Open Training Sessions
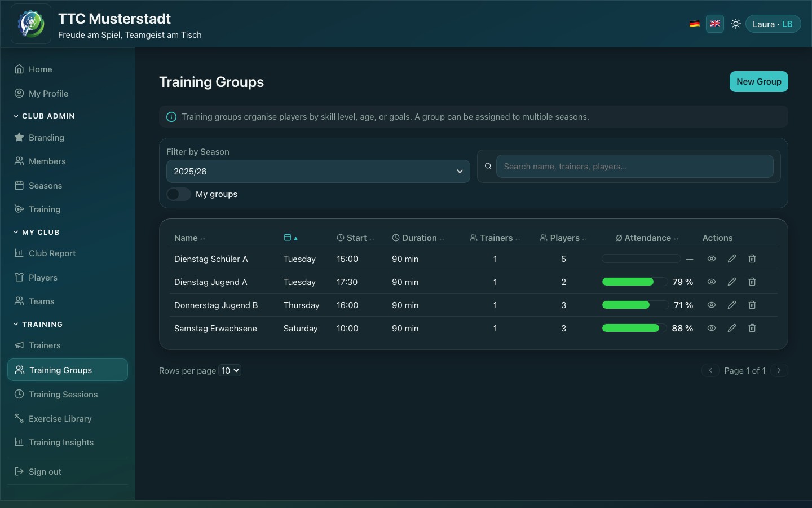 point(68,395)
